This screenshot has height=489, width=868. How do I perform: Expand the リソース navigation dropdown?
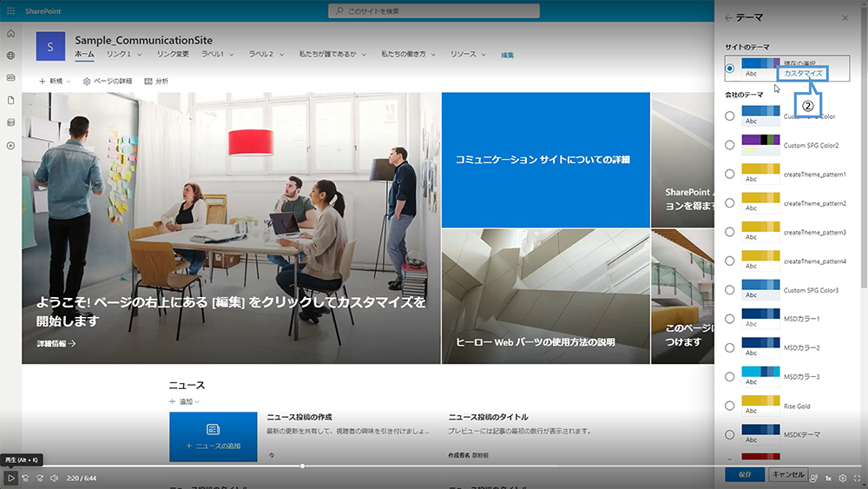(483, 55)
